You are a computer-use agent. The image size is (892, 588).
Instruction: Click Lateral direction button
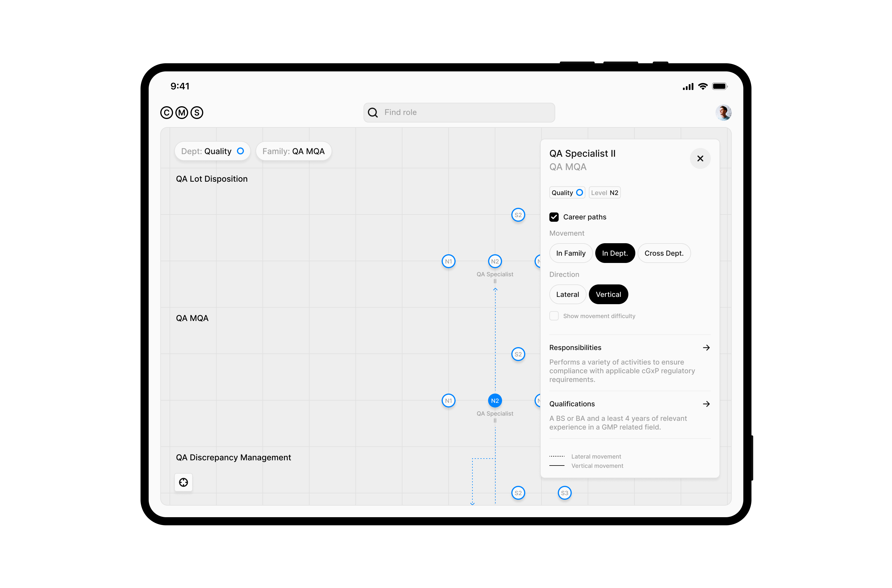tap(567, 294)
